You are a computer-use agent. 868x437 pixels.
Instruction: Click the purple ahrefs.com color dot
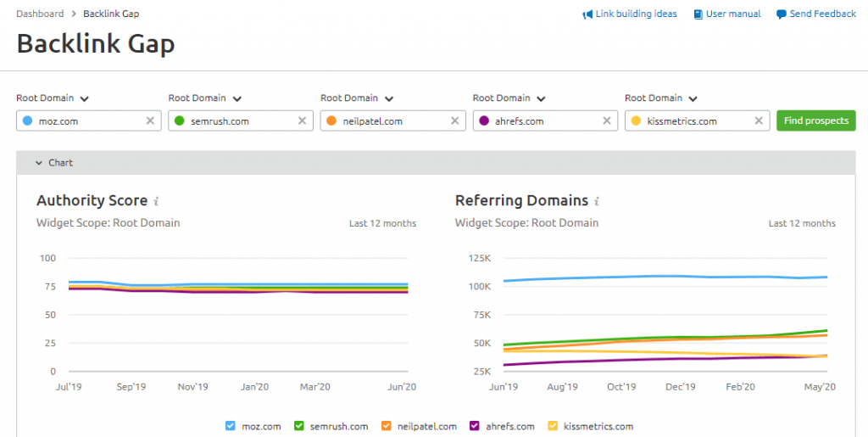tap(484, 120)
